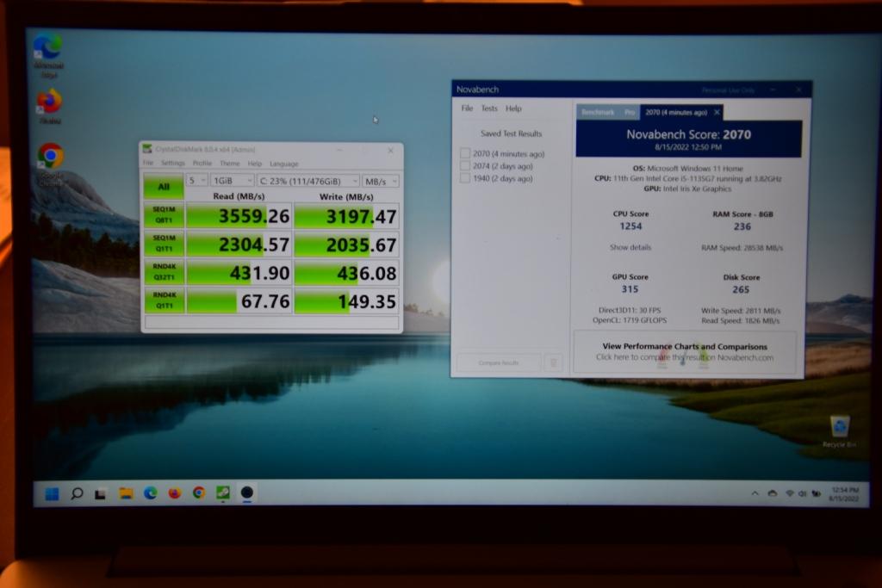Show hidden tray icons chevron
882x588 pixels.
click(x=755, y=493)
